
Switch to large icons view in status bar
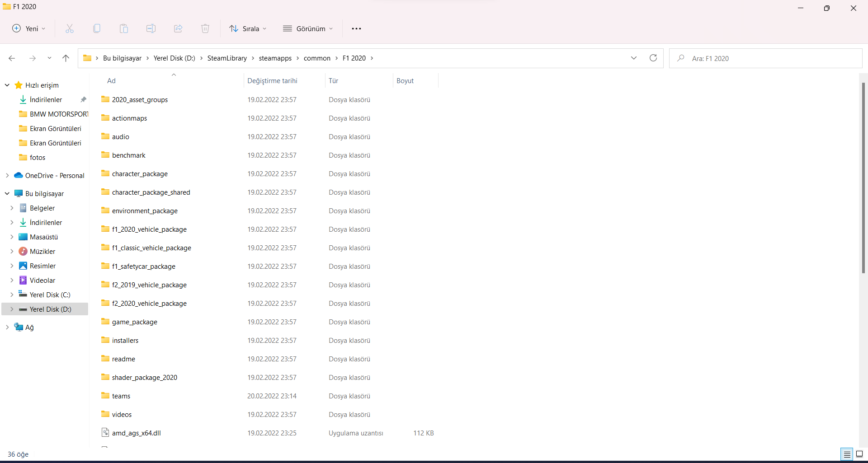click(x=859, y=454)
